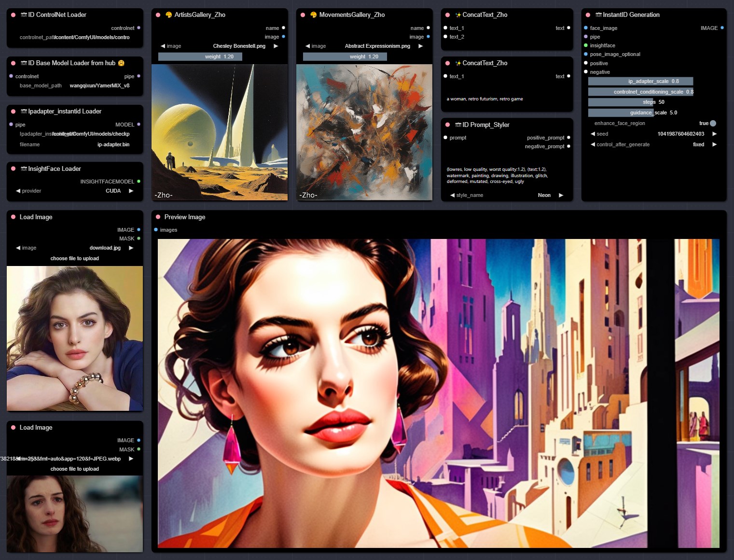Collapse the InstantID Generation node via its title dot

click(588, 15)
